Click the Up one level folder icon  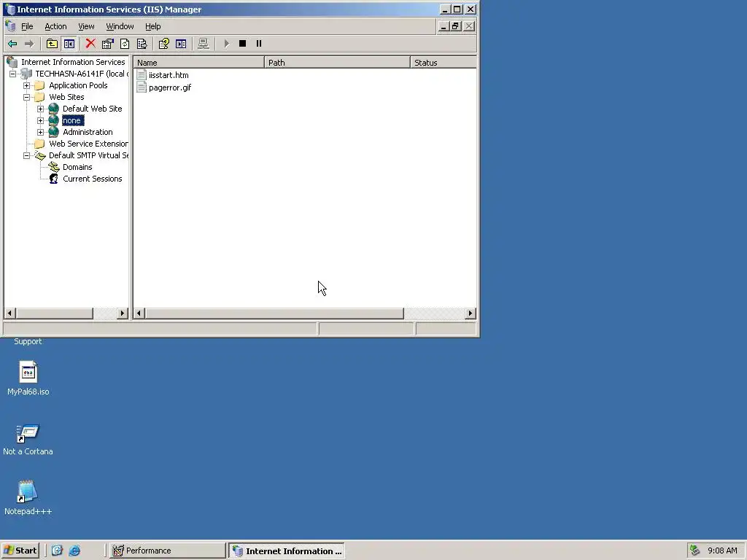point(52,44)
